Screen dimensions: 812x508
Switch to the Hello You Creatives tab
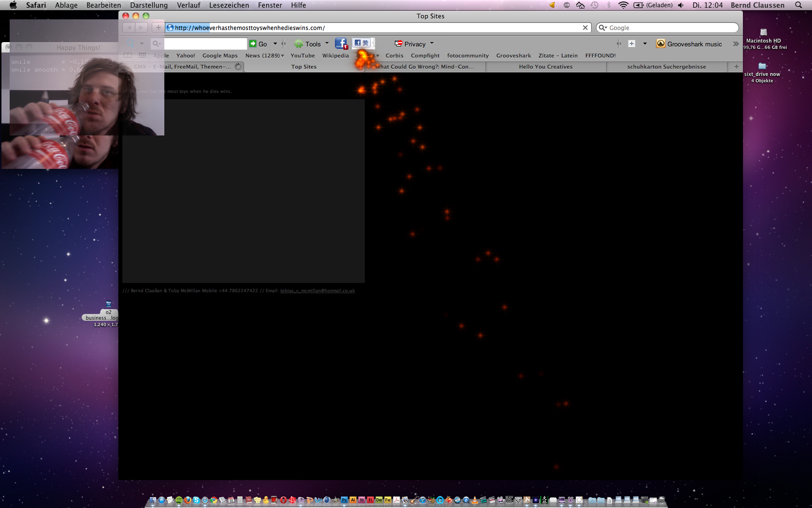[546, 67]
